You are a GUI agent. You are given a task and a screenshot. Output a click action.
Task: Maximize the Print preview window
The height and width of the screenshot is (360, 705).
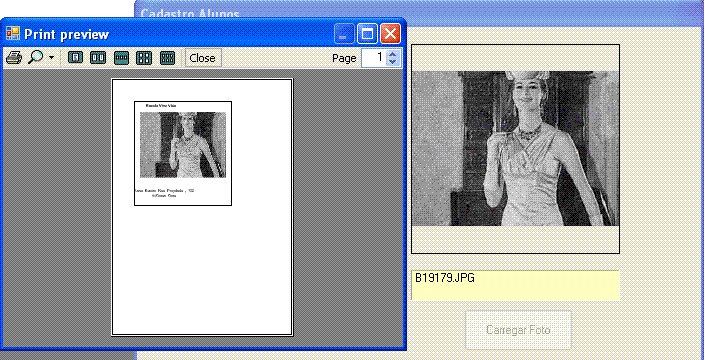tap(367, 34)
